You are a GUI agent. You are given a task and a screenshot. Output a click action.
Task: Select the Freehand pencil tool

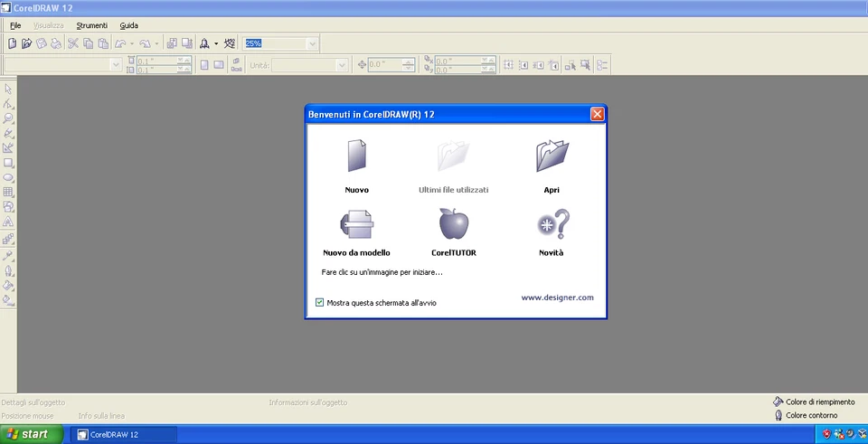(x=8, y=134)
